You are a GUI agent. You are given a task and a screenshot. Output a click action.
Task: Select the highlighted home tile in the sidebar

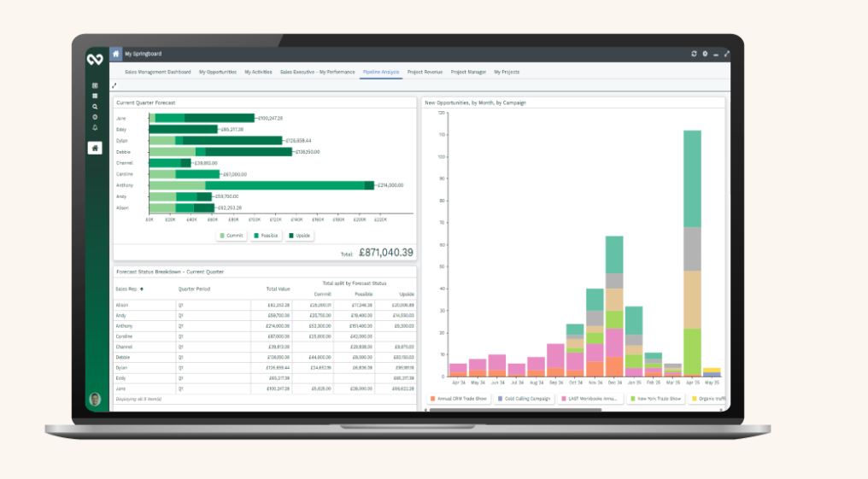[95, 148]
